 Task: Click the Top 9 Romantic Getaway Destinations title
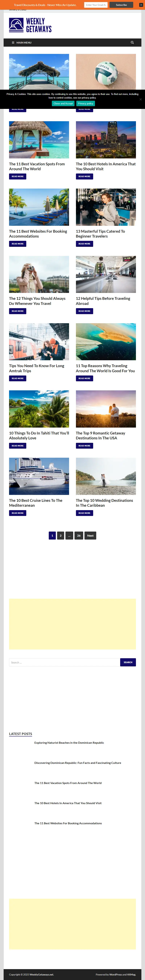tap(101, 436)
